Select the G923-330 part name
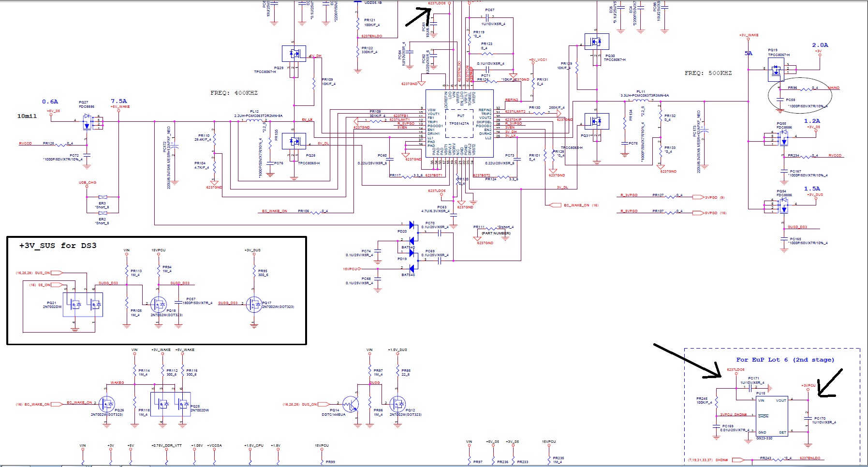This screenshot has width=868, height=467. click(x=765, y=438)
